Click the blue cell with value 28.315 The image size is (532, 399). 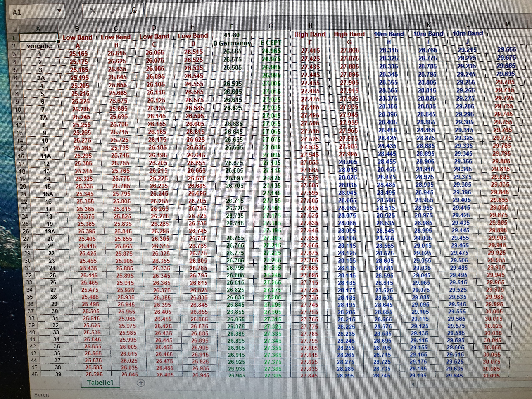389,50
